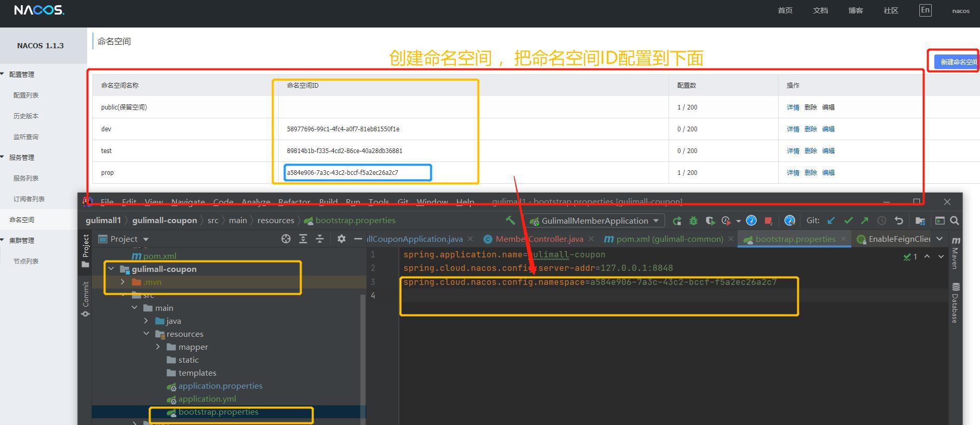Expand all nodes in Project panel
The width and height of the screenshot is (980, 425).
pos(303,239)
